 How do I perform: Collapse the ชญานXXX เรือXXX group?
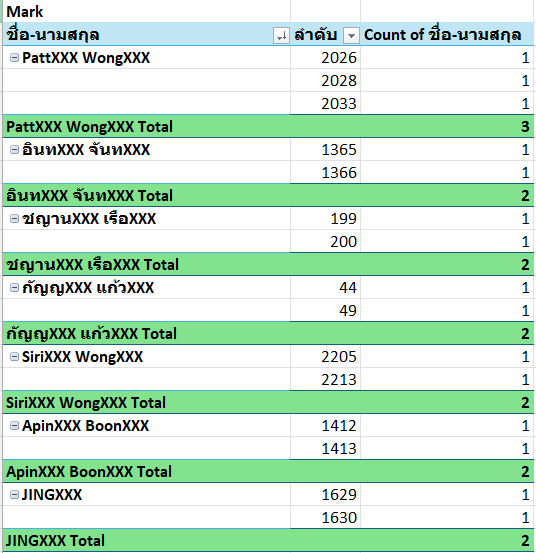click(14, 219)
